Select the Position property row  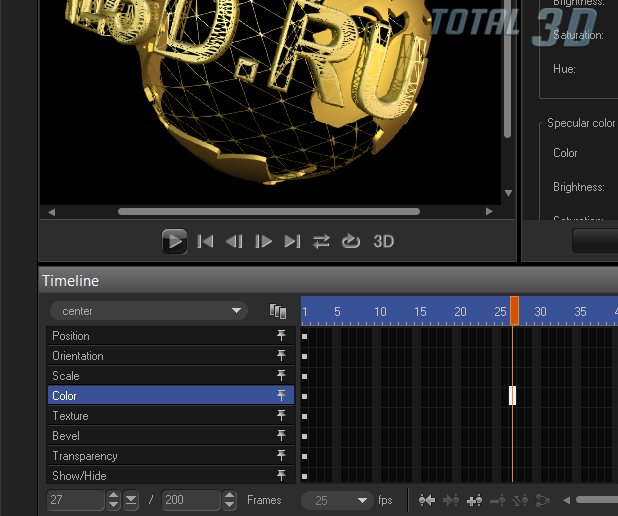171,336
